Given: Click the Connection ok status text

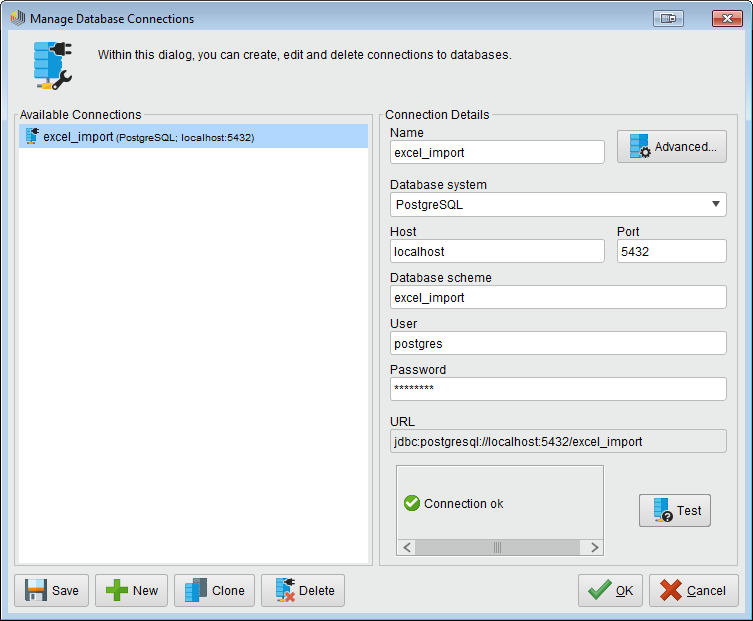Looking at the screenshot, I should [463, 504].
